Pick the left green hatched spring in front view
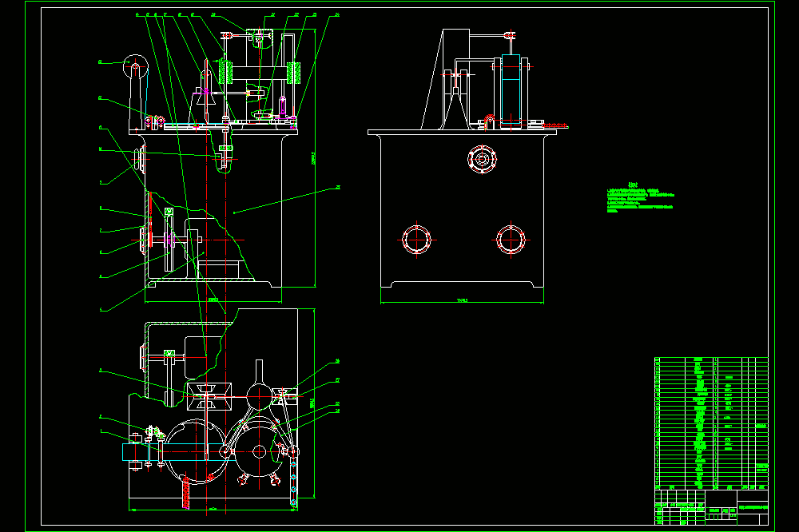 tap(226, 72)
